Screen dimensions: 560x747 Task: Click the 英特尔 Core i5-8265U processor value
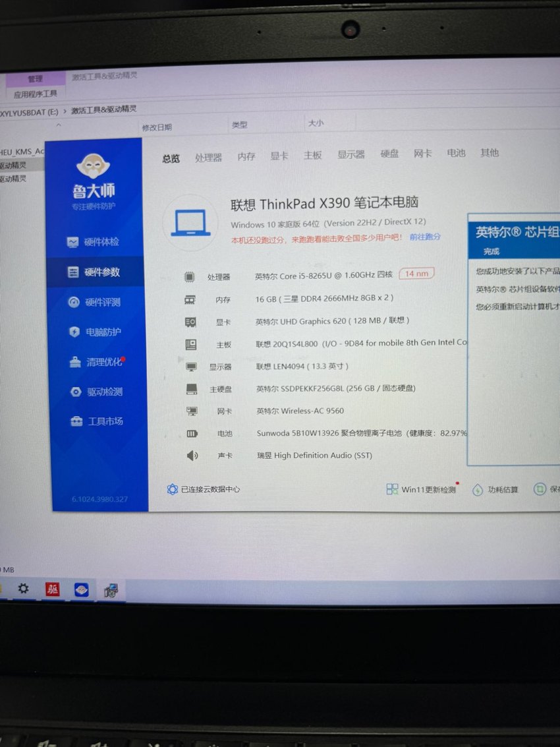point(323,276)
